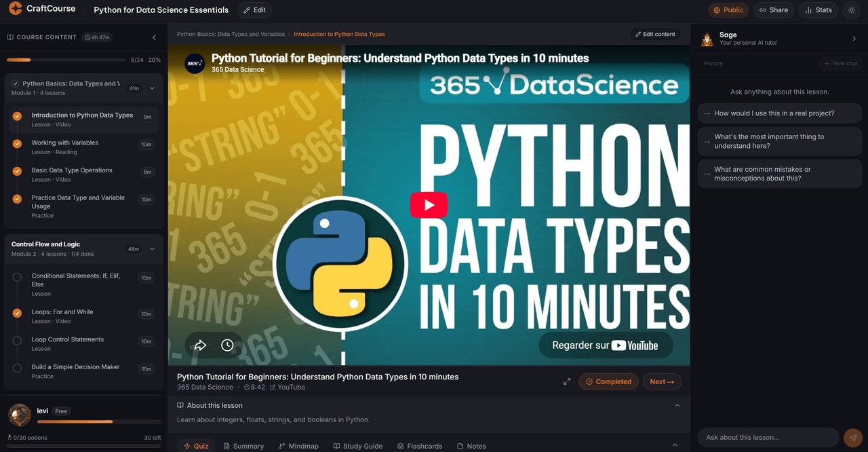Click the Next lesson button
Image resolution: width=868 pixels, height=452 pixels.
(662, 381)
